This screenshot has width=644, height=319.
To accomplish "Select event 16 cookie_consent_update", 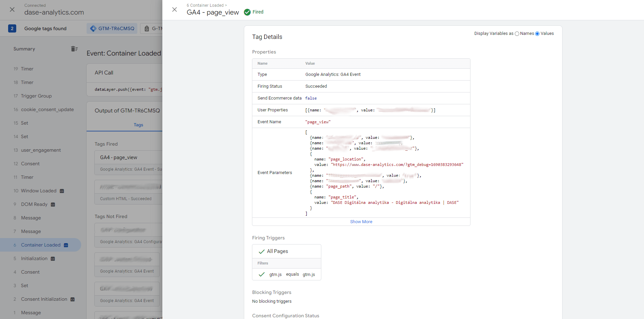I will click(x=41, y=109).
